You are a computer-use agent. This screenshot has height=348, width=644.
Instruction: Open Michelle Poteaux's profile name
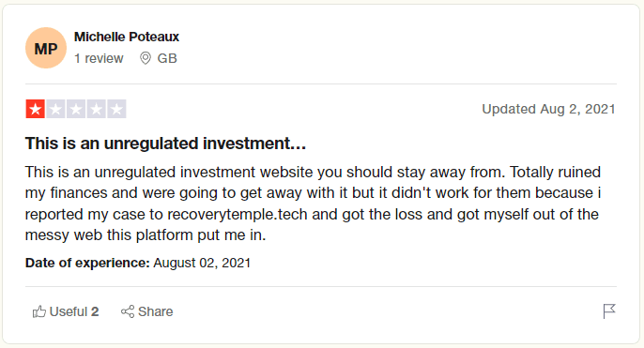(x=127, y=37)
